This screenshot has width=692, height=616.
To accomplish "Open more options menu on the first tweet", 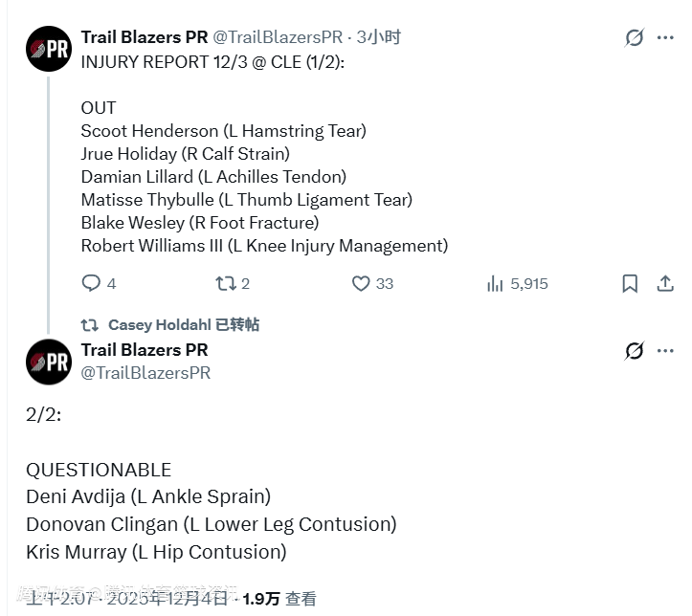I will [x=665, y=37].
